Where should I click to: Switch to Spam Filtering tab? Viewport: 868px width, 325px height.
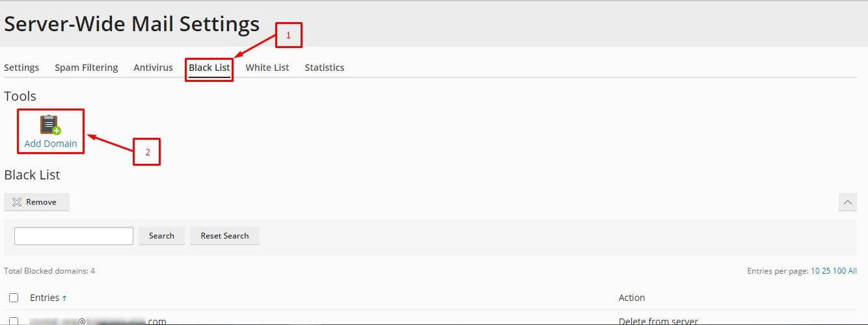[87, 68]
